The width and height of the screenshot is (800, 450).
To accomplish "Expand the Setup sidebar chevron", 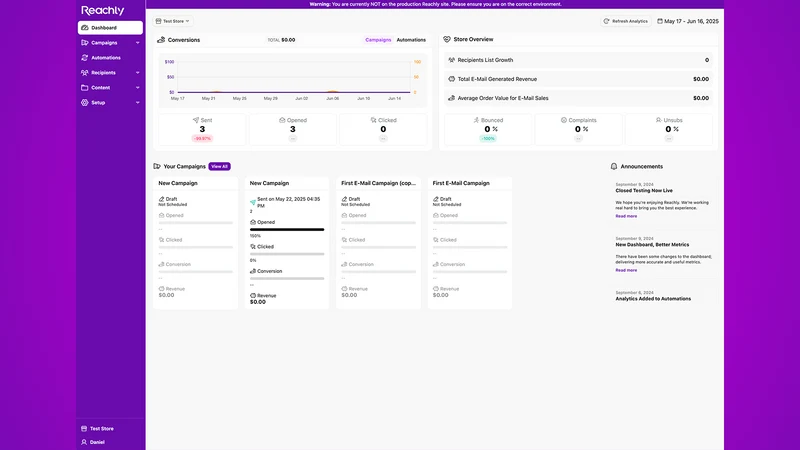I will pos(138,103).
